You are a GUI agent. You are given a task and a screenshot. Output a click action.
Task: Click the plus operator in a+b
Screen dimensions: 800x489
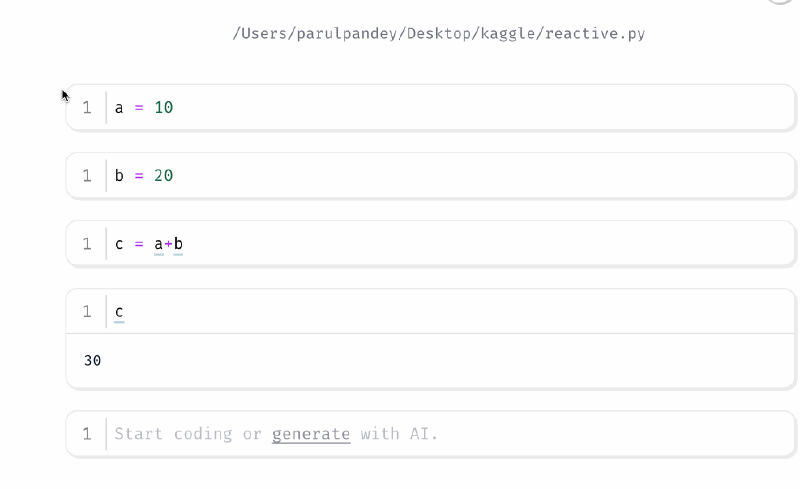(x=168, y=244)
